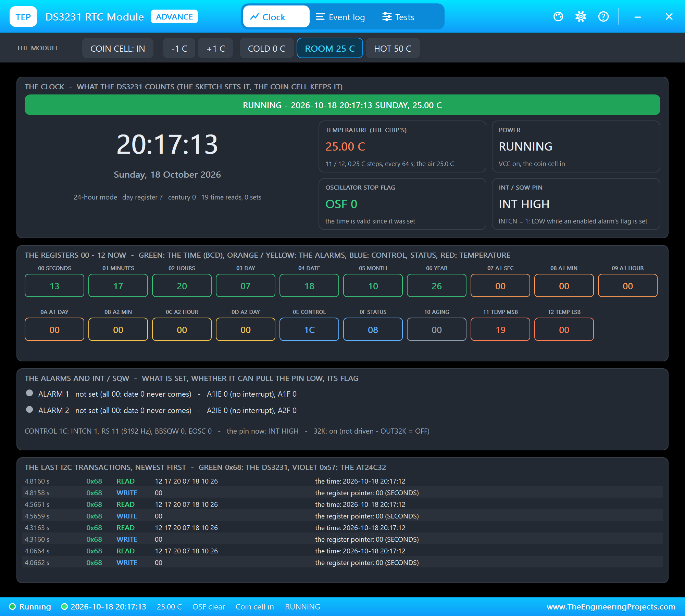Click the 02 HOURS register value 20
This screenshot has width=685, height=616.
(x=182, y=286)
